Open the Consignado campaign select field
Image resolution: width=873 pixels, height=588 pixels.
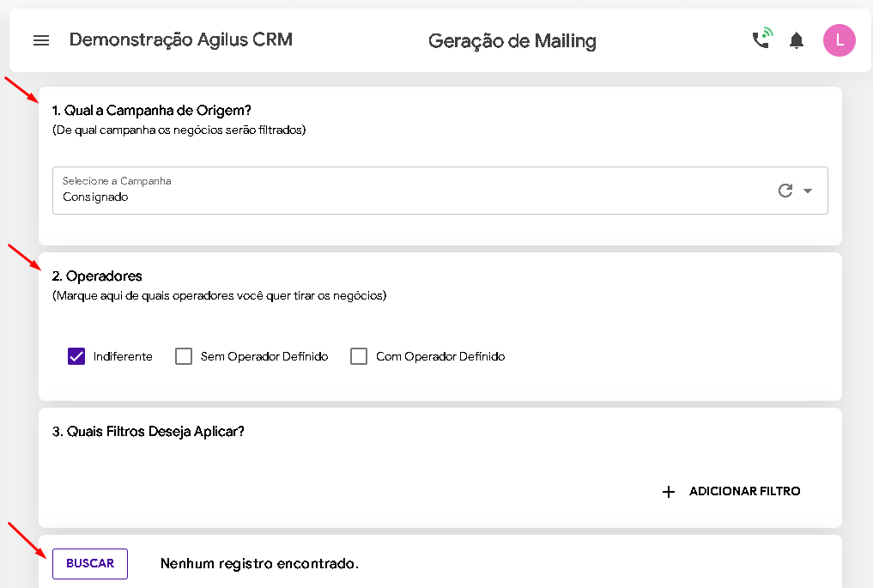pyautogui.click(x=440, y=191)
